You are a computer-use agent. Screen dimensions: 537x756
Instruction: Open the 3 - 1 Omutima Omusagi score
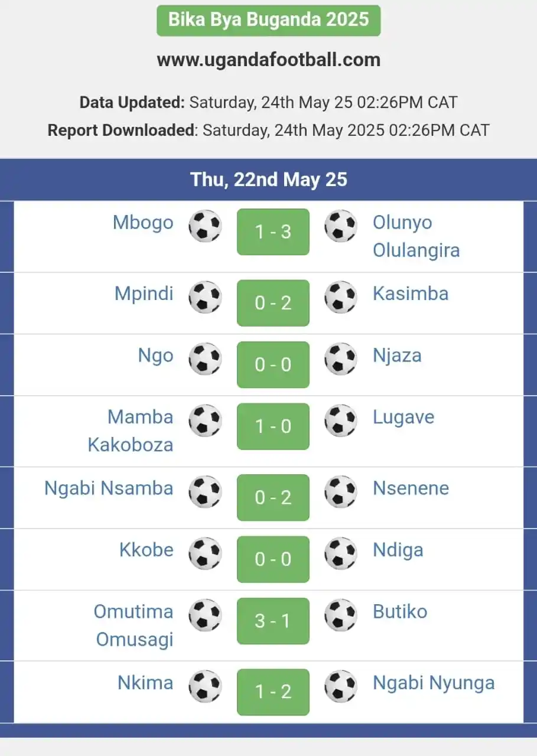pos(273,621)
